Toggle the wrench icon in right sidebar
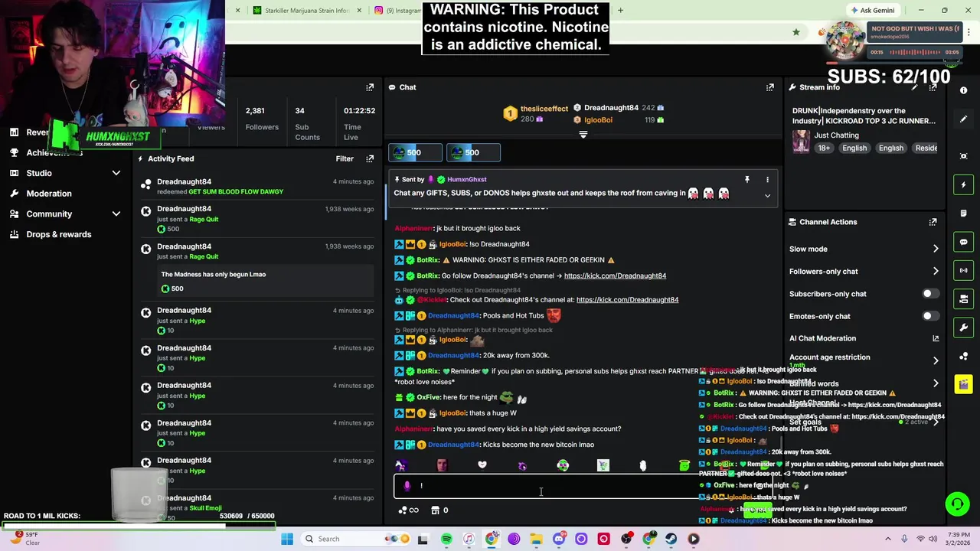The height and width of the screenshot is (551, 980). tap(963, 328)
